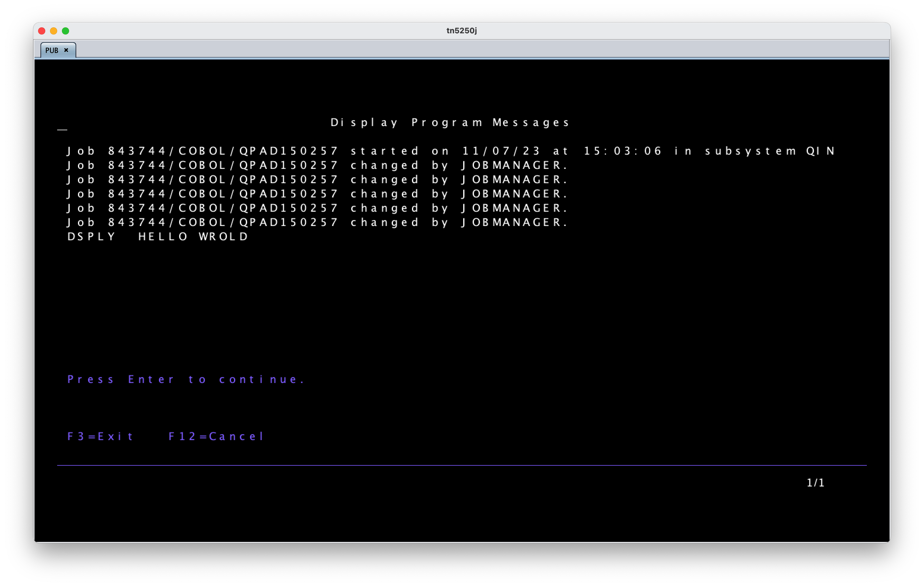The image size is (924, 587).
Task: Click the first 'changed by JOBMANAGER' line
Action: pyautogui.click(x=317, y=165)
